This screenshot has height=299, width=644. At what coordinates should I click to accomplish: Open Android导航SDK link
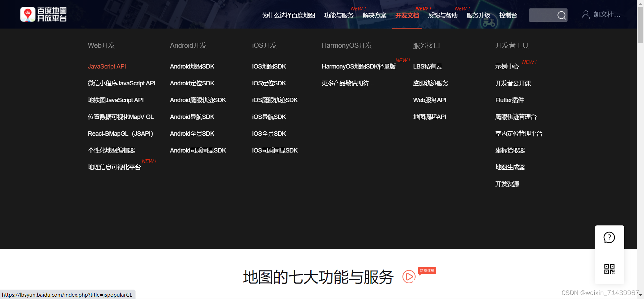point(192,117)
